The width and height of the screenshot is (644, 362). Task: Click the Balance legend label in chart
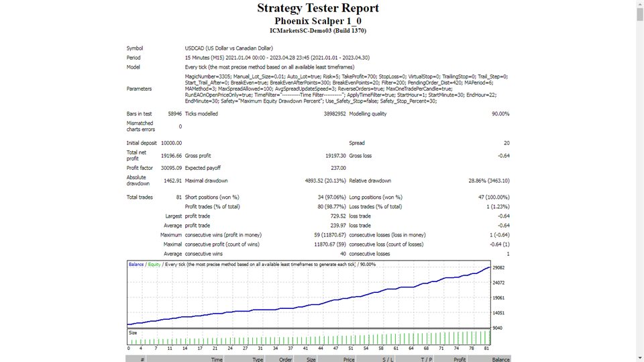pyautogui.click(x=138, y=265)
